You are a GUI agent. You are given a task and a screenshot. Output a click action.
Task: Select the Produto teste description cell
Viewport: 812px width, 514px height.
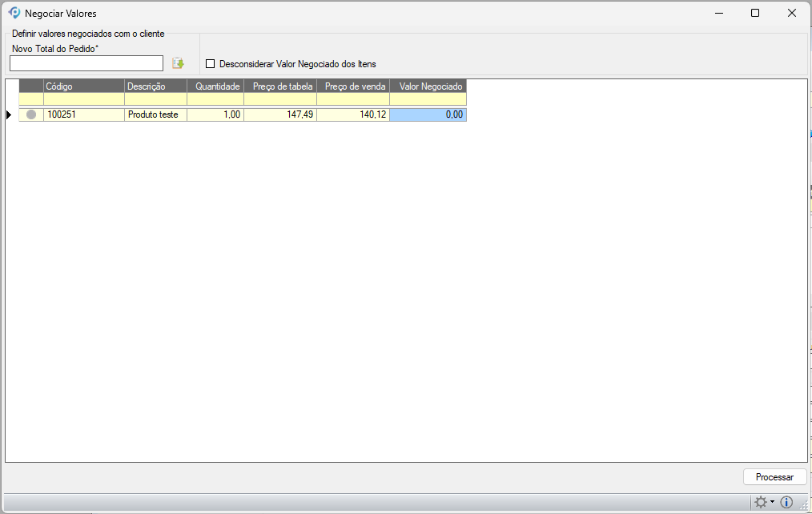coord(155,114)
